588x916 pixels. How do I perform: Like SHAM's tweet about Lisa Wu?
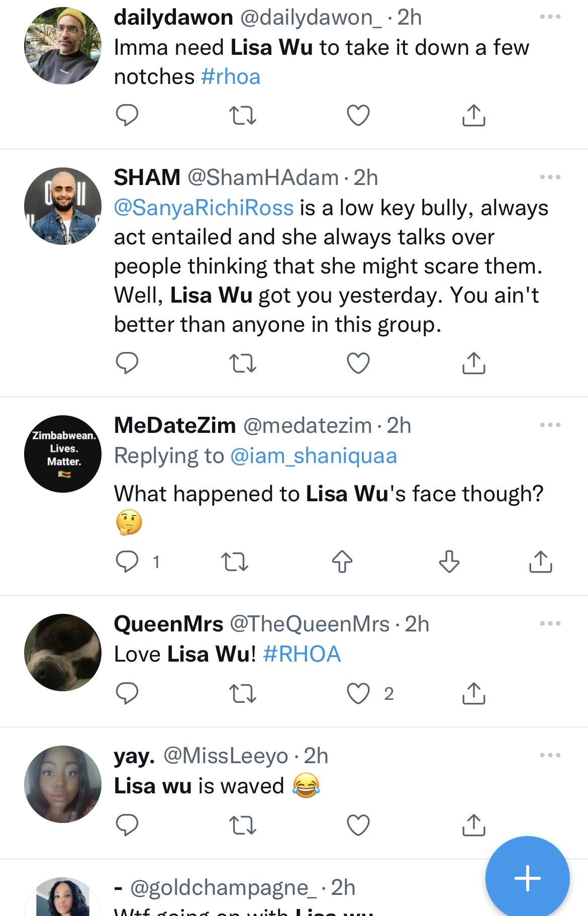tap(358, 363)
